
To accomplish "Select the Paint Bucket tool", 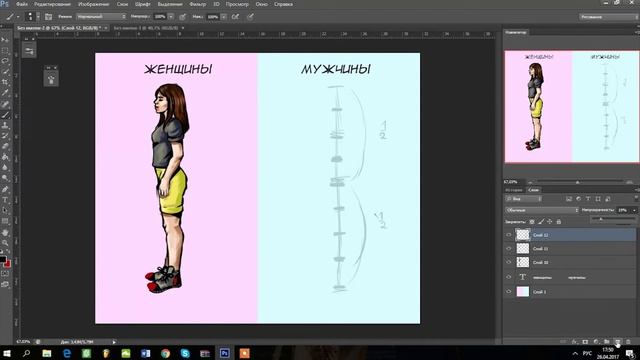I will click(5, 157).
